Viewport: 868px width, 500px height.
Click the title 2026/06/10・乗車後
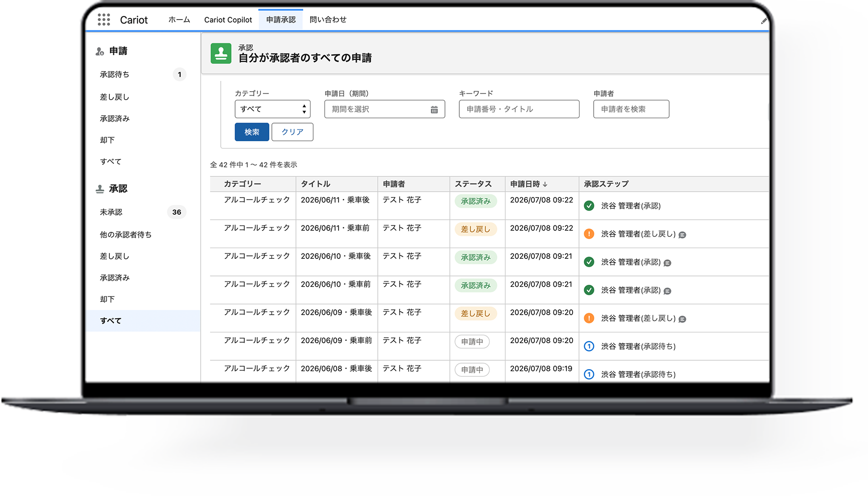(336, 256)
